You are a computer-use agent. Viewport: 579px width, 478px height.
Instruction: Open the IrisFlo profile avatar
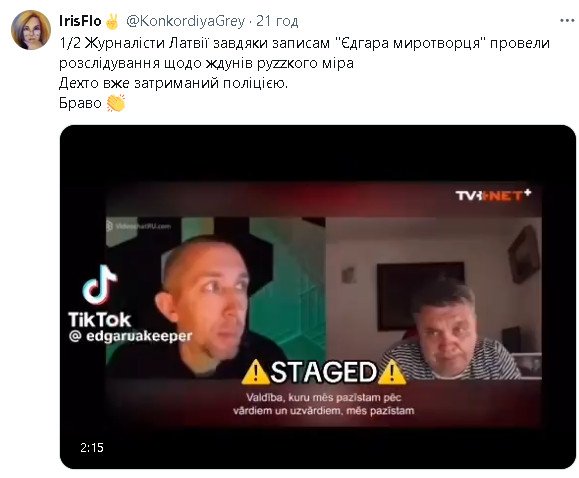31,30
